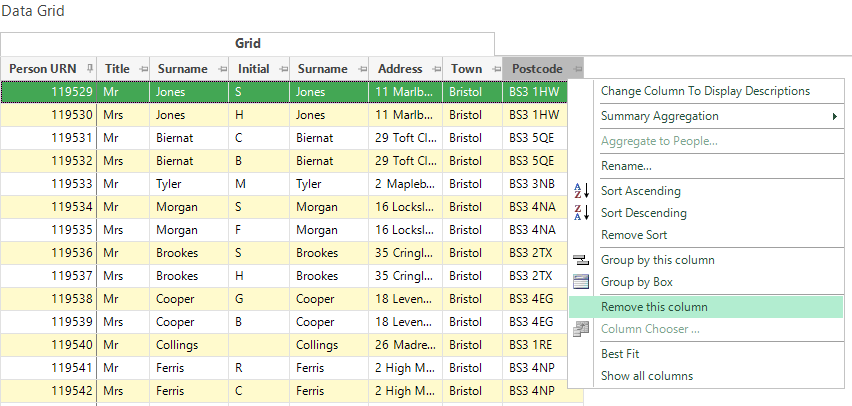The width and height of the screenshot is (852, 406).
Task: Click the Sort Descending Z-A icon
Action: (581, 213)
